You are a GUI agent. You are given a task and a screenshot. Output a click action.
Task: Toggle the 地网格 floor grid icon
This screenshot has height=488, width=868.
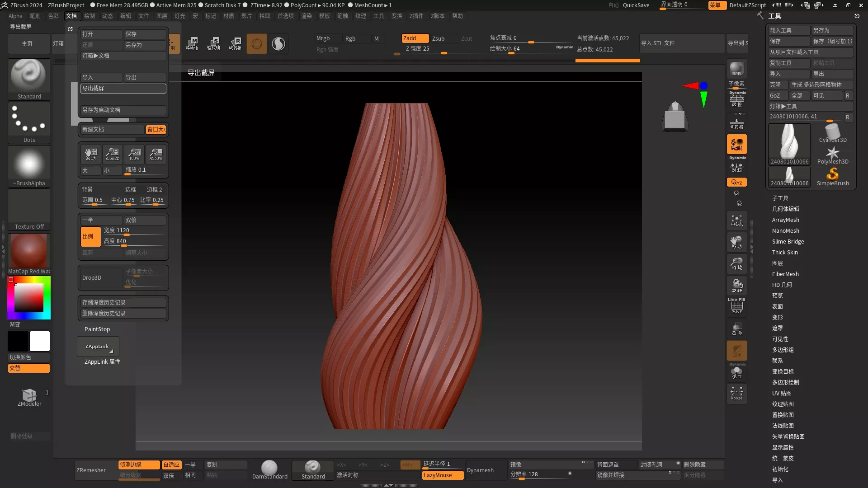coord(736,122)
